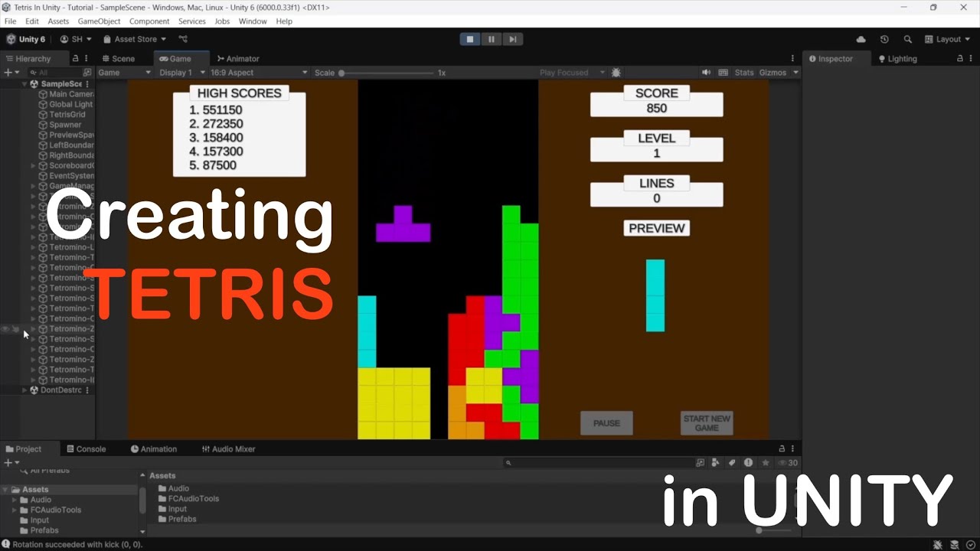This screenshot has height=551, width=980.
Task: Open the Prefabs folder in Assets list
Action: point(177,519)
